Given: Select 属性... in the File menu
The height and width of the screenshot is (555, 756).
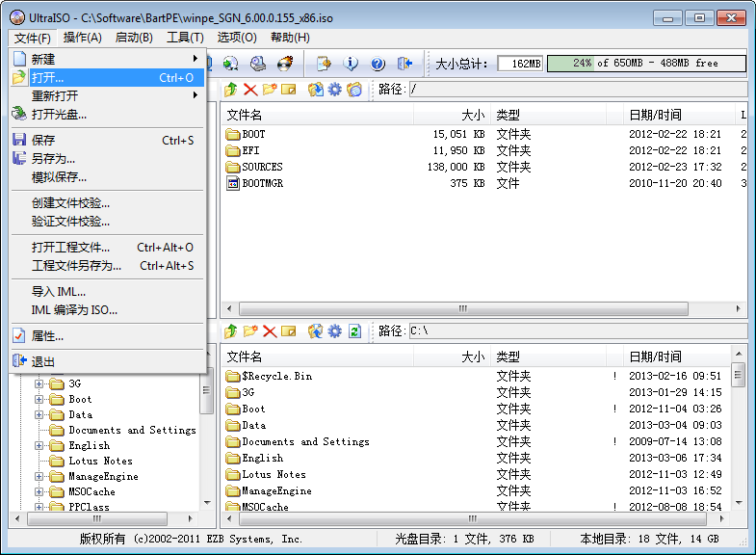Looking at the screenshot, I should pyautogui.click(x=47, y=336).
